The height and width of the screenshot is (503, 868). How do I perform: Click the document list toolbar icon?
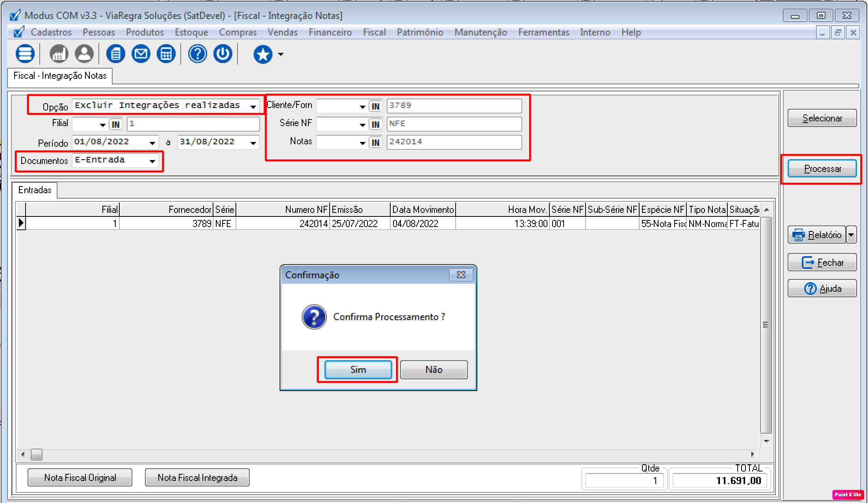coord(115,54)
